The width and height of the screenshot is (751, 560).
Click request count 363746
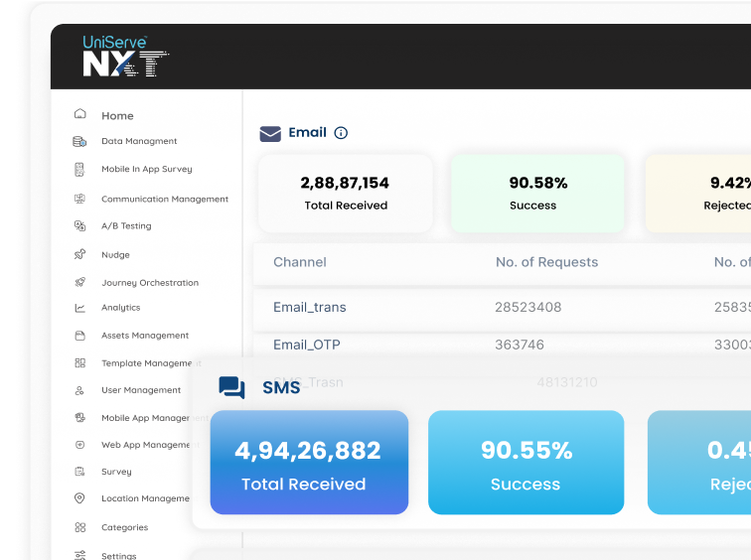click(x=520, y=345)
